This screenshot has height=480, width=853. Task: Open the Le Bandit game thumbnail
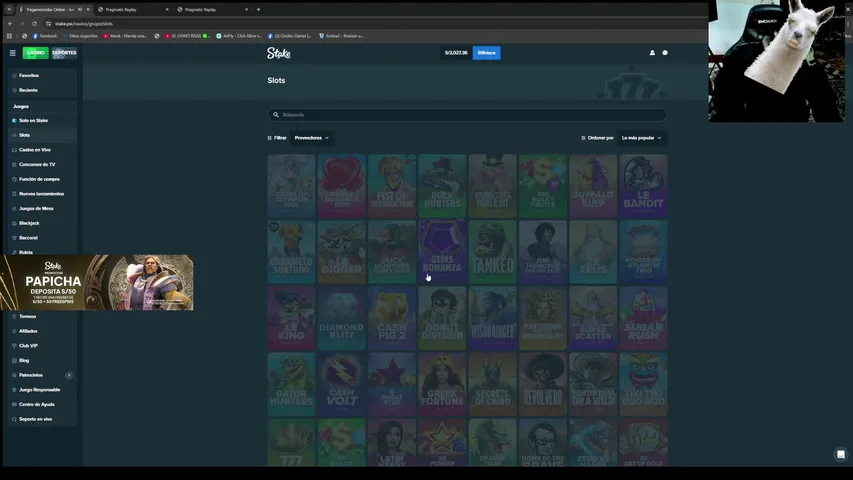[643, 186]
